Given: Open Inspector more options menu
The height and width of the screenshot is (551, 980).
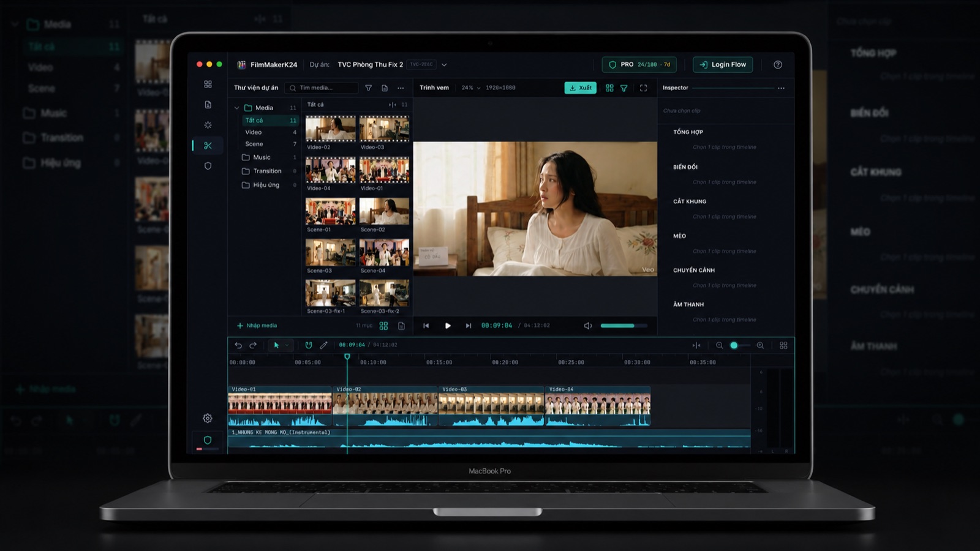Looking at the screenshot, I should point(781,88).
